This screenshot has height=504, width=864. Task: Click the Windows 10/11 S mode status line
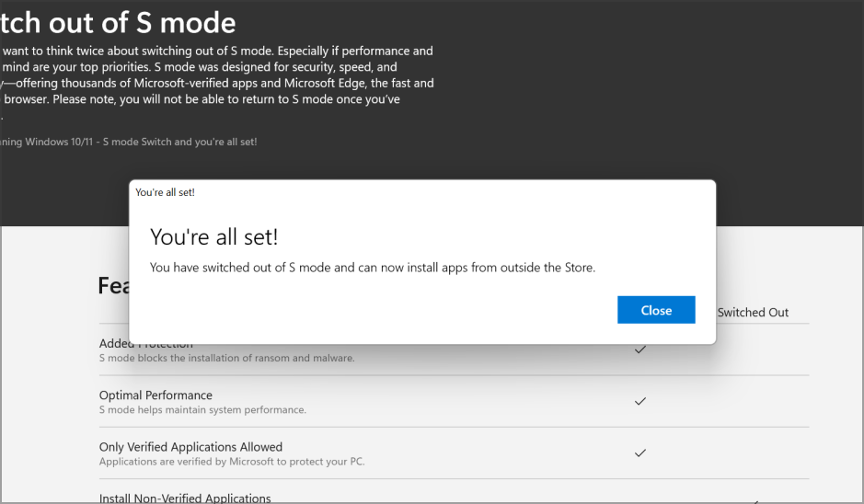pyautogui.click(x=129, y=142)
